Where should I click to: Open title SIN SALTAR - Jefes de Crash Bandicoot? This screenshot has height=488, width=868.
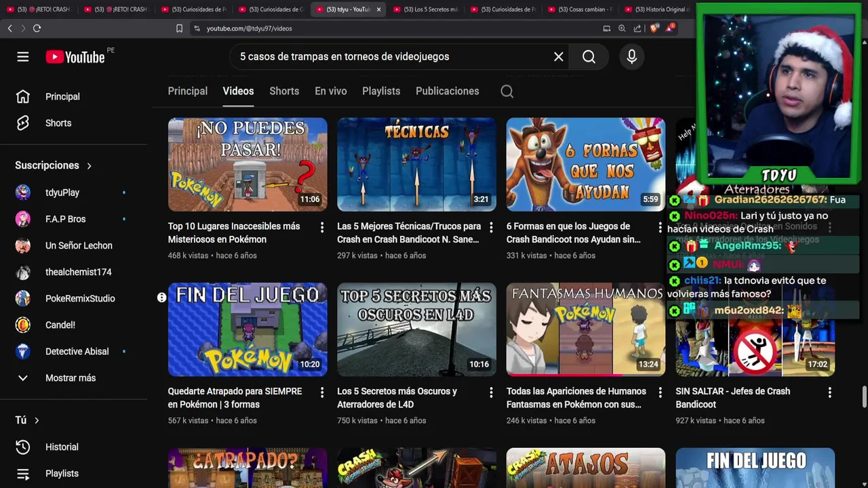(x=733, y=399)
